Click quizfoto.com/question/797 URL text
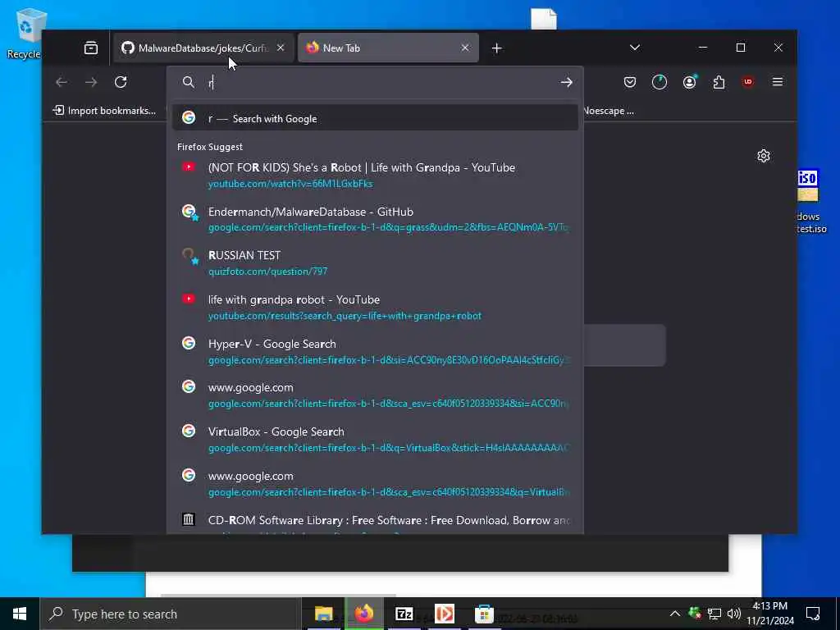The width and height of the screenshot is (840, 630). click(268, 272)
